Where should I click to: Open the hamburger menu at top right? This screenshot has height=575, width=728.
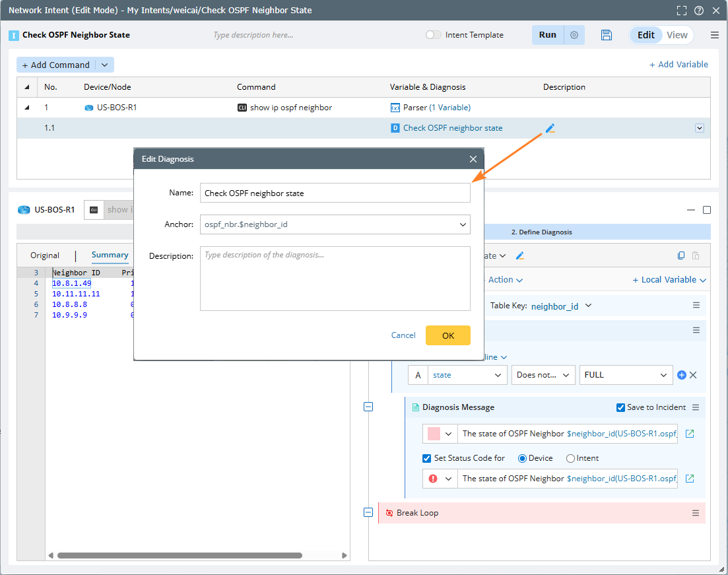coord(715,35)
